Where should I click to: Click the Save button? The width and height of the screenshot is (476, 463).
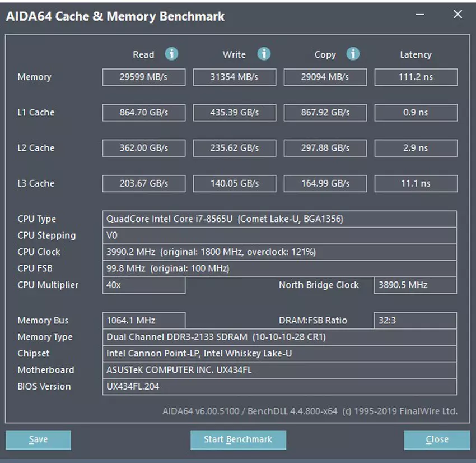click(38, 439)
